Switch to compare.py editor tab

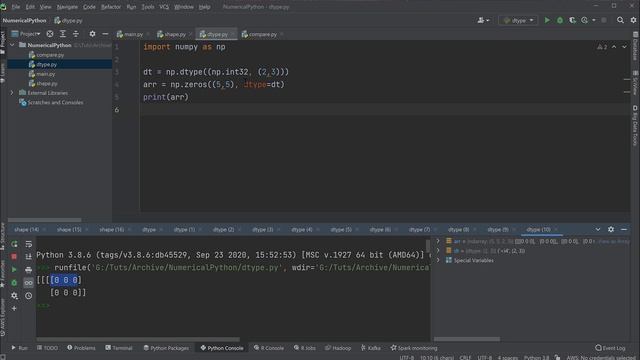pyautogui.click(x=262, y=34)
